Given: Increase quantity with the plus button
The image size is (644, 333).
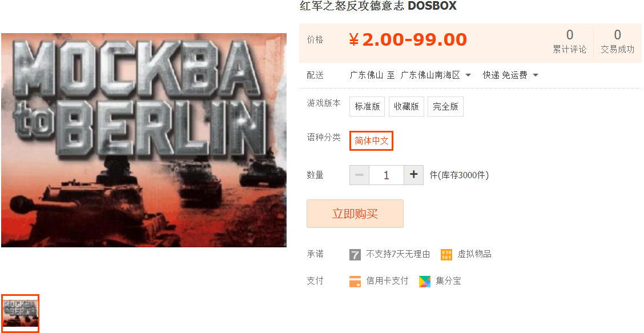Looking at the screenshot, I should pyautogui.click(x=413, y=175).
